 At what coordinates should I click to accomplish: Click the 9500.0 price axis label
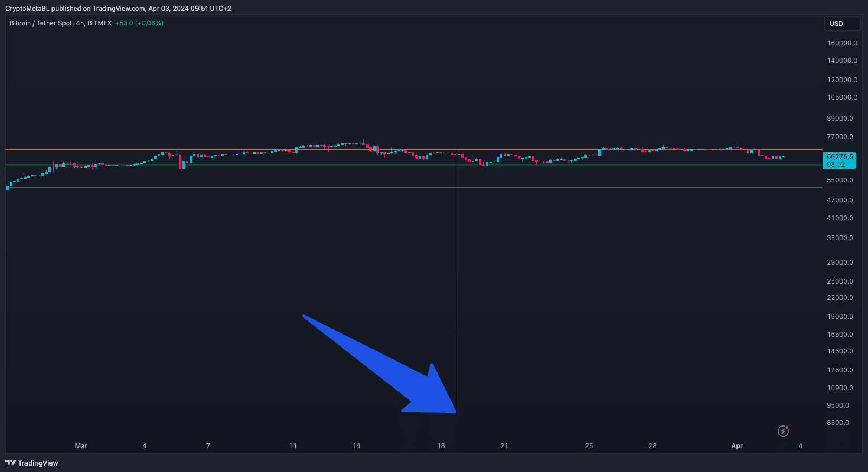click(838, 405)
